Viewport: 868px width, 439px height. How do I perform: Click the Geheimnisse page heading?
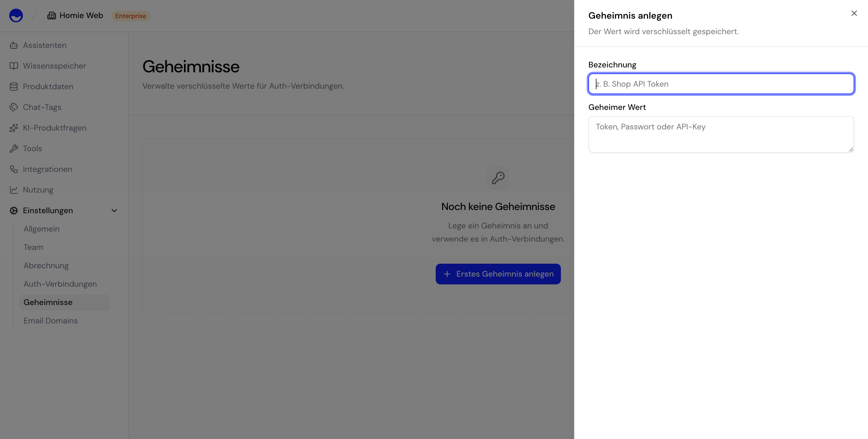tap(191, 66)
